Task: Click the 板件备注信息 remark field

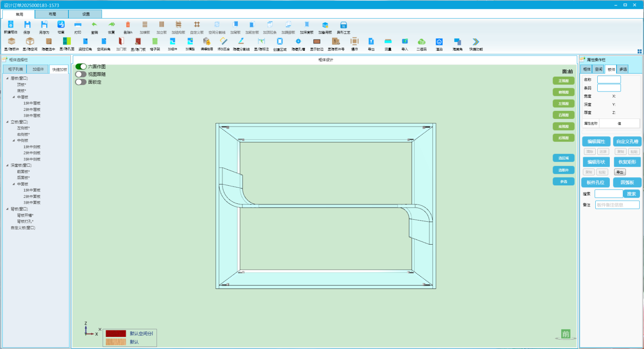Action: click(x=617, y=205)
